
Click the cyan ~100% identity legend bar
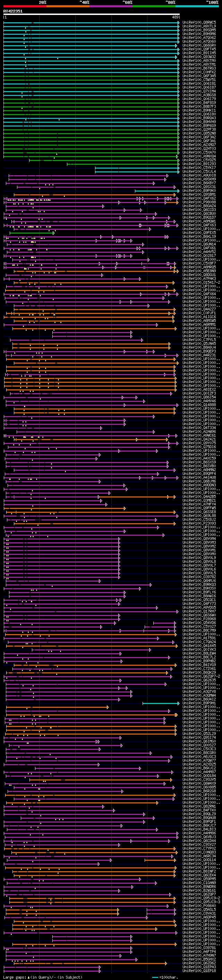[x=197, y=6]
